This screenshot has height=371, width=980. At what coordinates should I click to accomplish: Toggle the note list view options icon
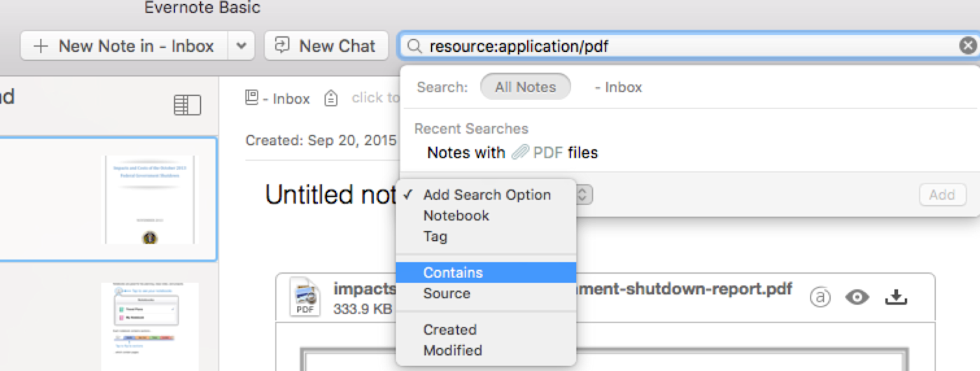(x=187, y=105)
